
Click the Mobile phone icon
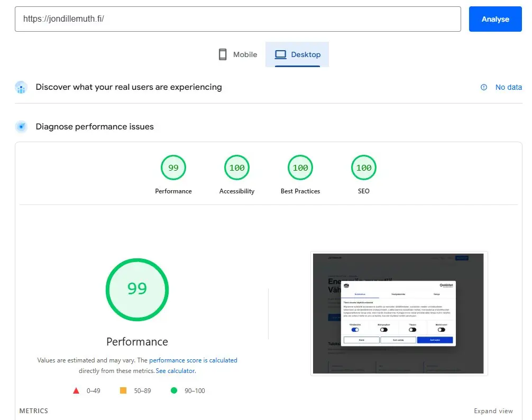pos(223,54)
